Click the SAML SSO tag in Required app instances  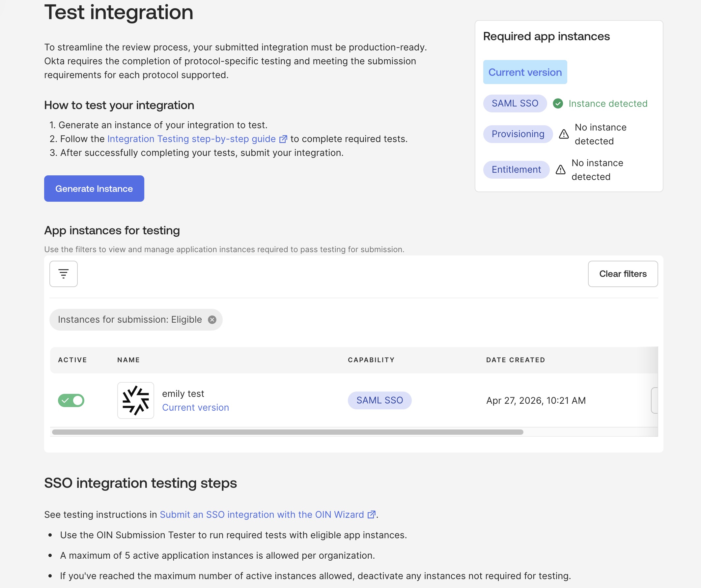coord(515,103)
